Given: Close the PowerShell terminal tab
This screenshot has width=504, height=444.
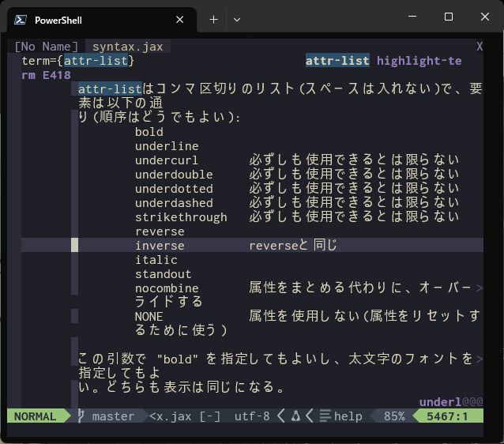Looking at the screenshot, I should 181,20.
